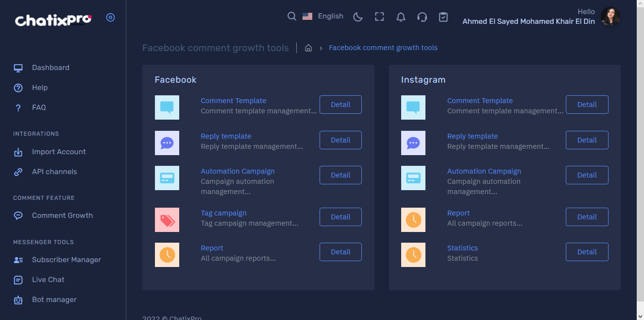The width and height of the screenshot is (644, 320).
Task: Click Facebook Comment Template chat icon
Action: click(x=167, y=107)
